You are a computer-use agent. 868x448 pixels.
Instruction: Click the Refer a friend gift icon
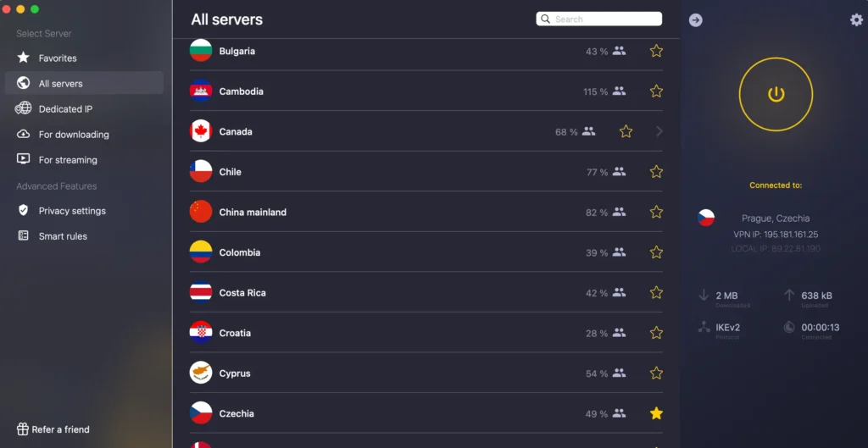tap(23, 429)
